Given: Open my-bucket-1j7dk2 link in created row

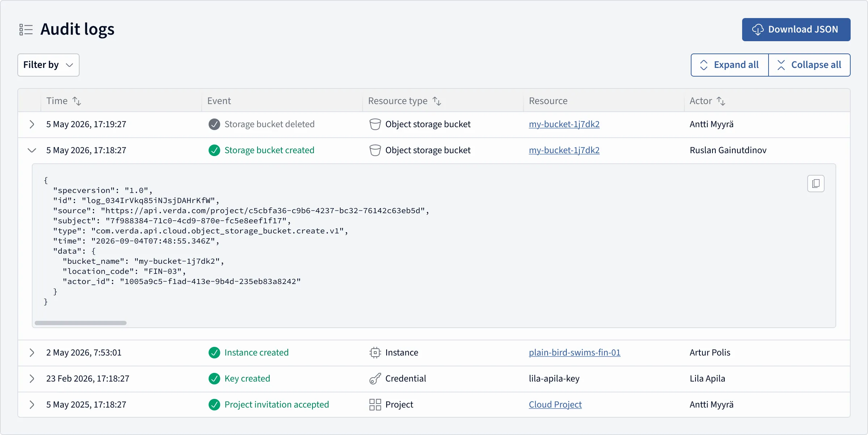Looking at the screenshot, I should (564, 150).
